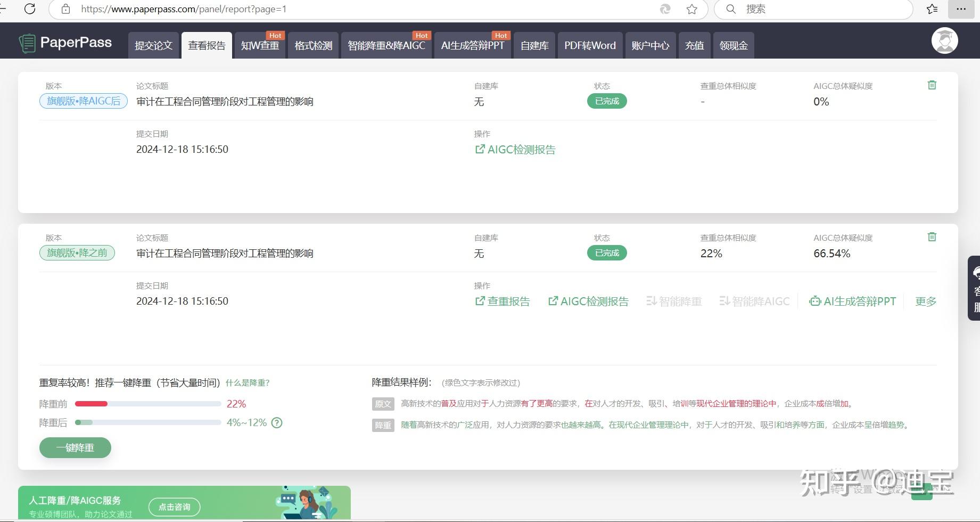Open the 什么是降重 link
Viewport: 980px width, 522px height.
click(248, 382)
